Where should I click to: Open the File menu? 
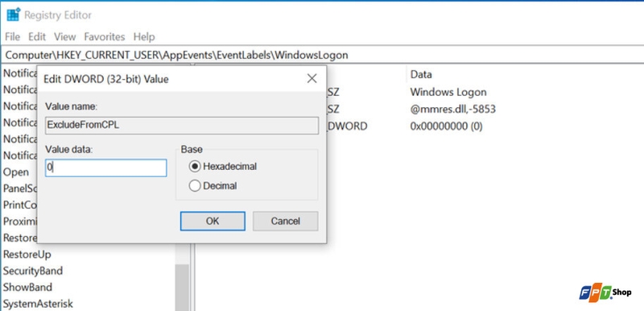click(12, 36)
